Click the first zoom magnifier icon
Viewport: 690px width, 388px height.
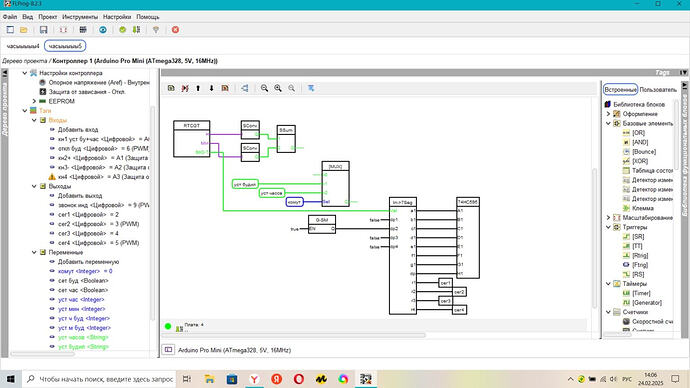tap(264, 88)
